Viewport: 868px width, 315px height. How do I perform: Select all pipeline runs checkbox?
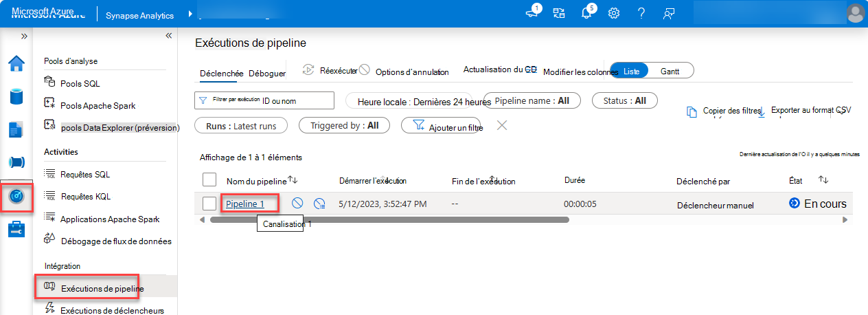(209, 180)
